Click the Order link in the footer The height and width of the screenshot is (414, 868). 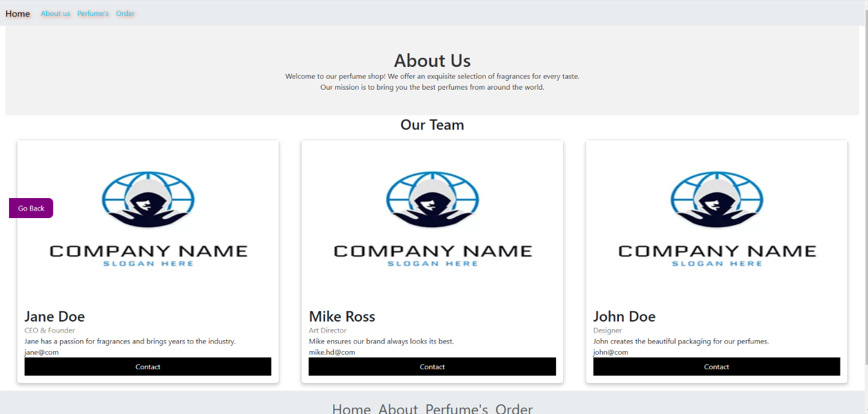(514, 408)
